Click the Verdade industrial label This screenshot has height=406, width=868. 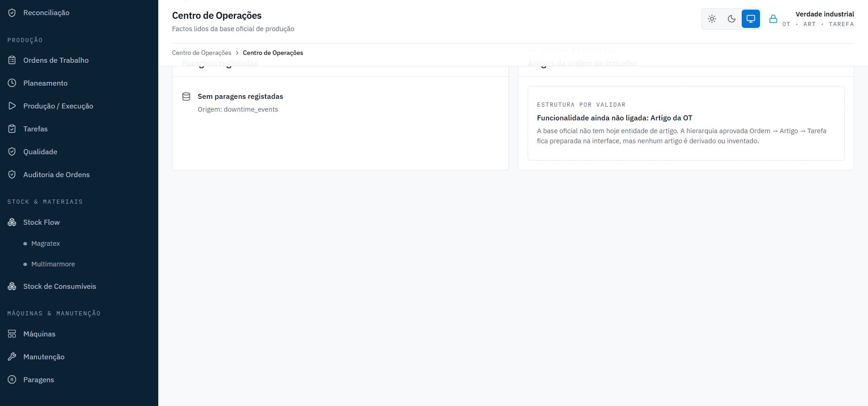tap(825, 14)
